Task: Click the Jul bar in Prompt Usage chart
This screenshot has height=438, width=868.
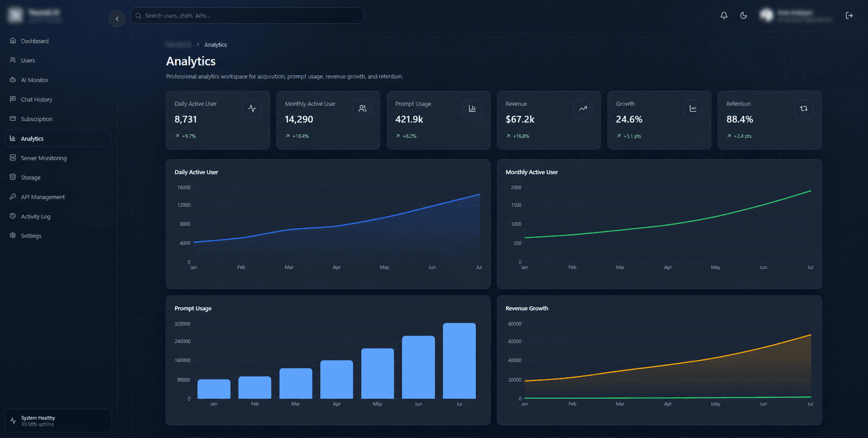Action: pos(459,361)
